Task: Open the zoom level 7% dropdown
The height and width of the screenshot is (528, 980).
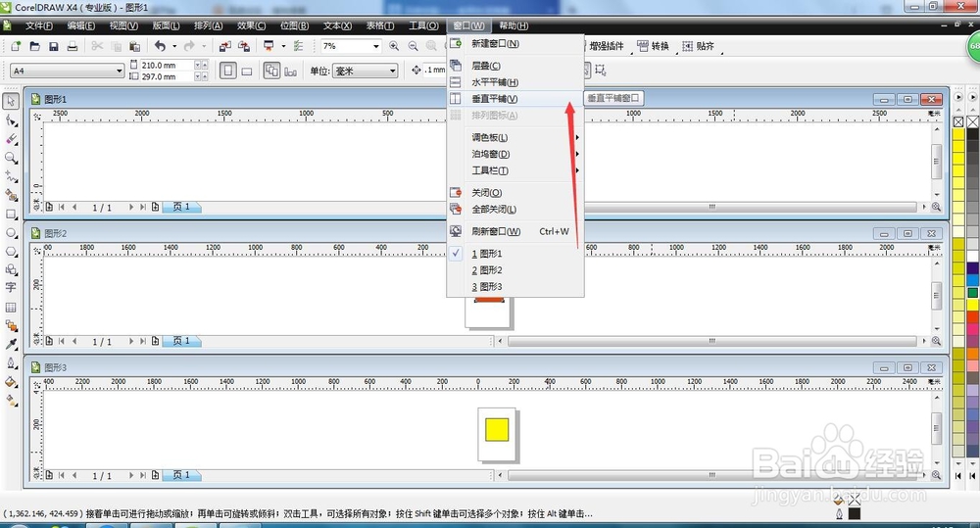Action: (x=376, y=46)
